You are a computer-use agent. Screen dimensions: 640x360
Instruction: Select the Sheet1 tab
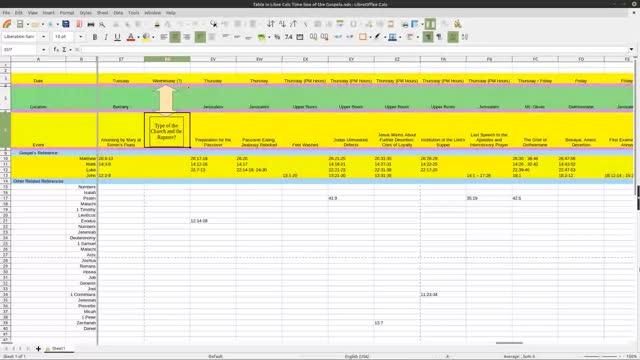[58, 349]
